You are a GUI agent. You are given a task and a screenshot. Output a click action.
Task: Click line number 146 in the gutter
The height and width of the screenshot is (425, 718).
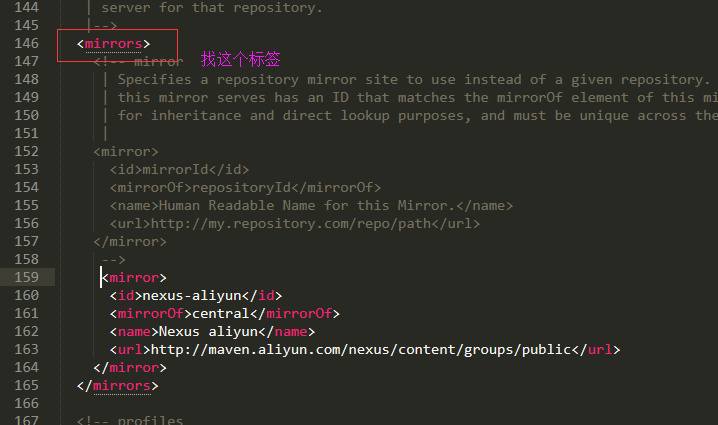point(27,44)
